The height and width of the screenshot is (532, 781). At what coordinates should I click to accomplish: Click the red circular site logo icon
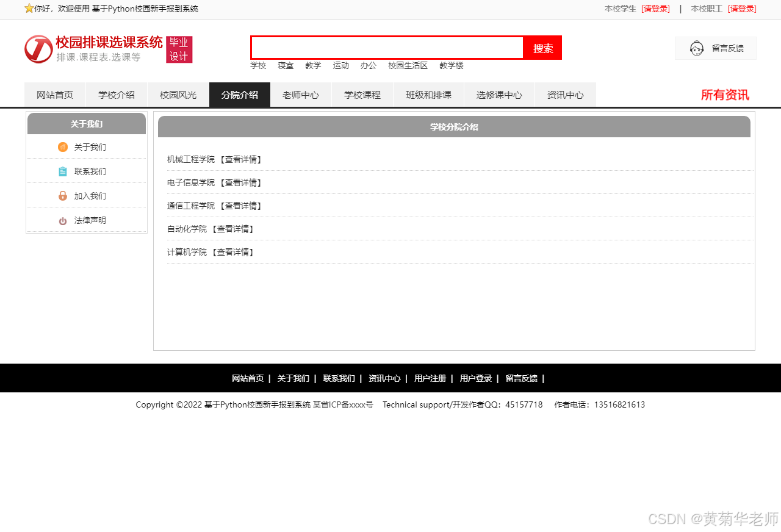pos(38,49)
